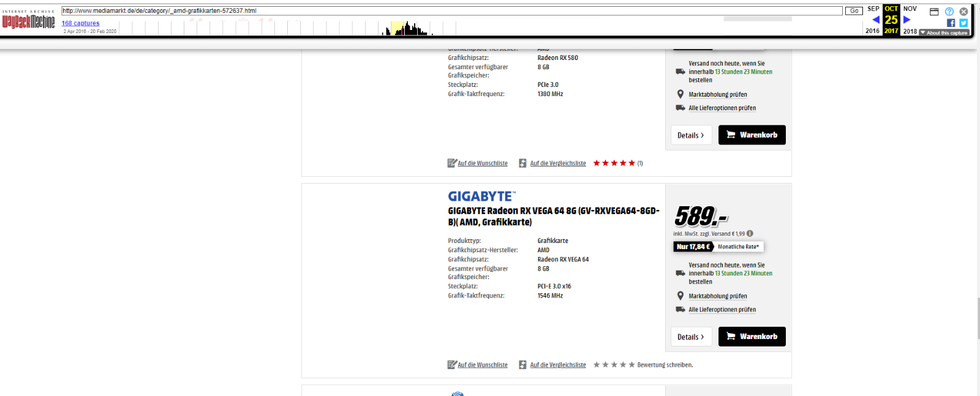Select the PCI-E 3.0 x16 slot value
The width and height of the screenshot is (980, 396).
tap(554, 286)
